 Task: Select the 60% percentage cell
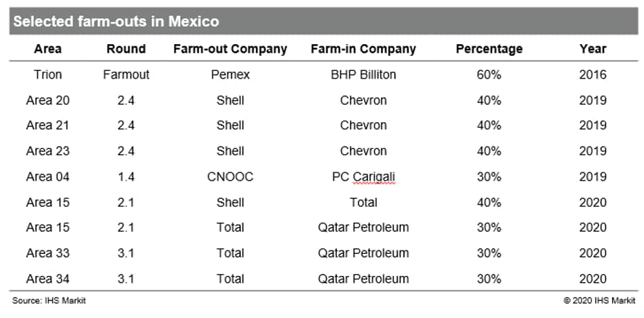(489, 74)
